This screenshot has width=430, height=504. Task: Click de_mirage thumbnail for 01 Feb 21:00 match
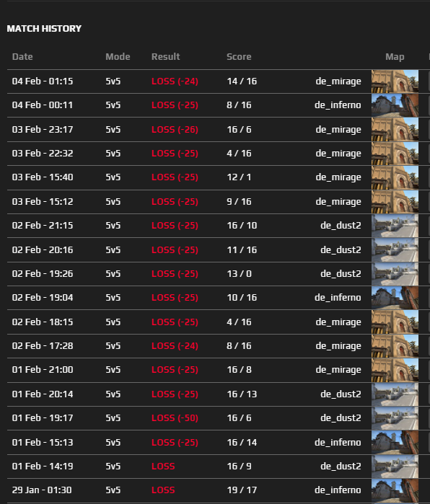click(x=395, y=370)
